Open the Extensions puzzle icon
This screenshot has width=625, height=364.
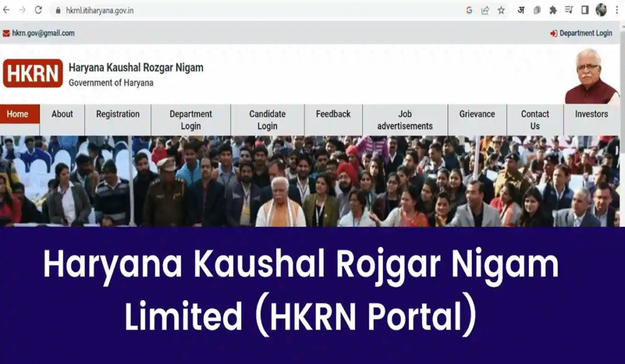(553, 10)
